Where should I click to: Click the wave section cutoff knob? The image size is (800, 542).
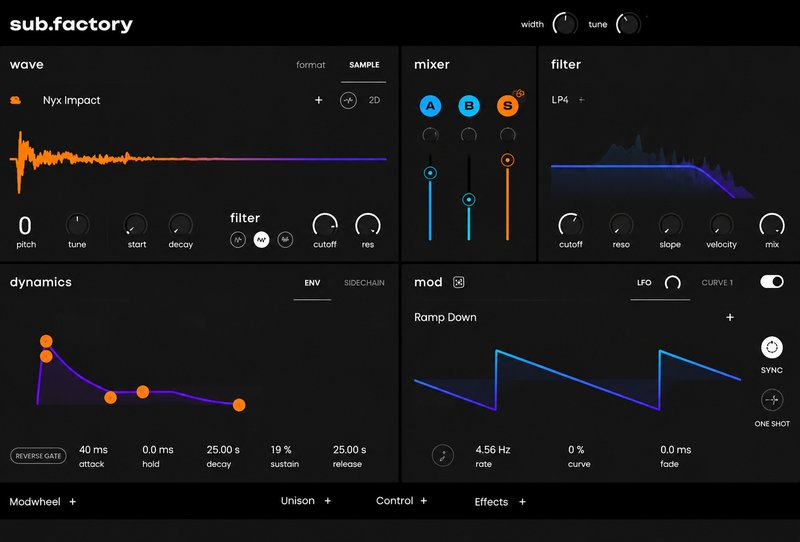coord(325,225)
